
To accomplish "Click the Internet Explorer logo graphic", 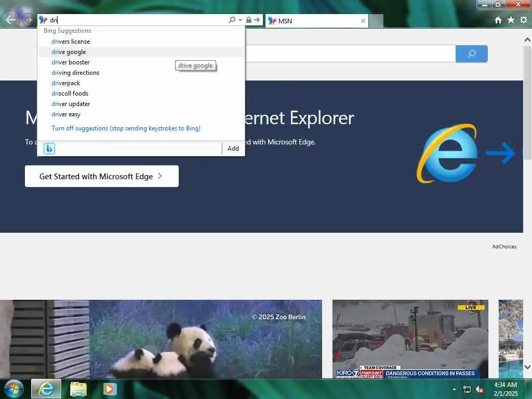I will (x=448, y=153).
